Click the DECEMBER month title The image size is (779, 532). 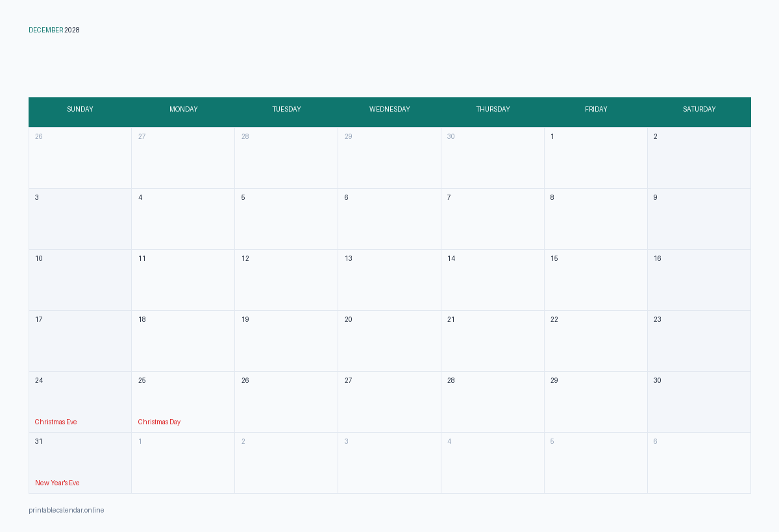[46, 30]
